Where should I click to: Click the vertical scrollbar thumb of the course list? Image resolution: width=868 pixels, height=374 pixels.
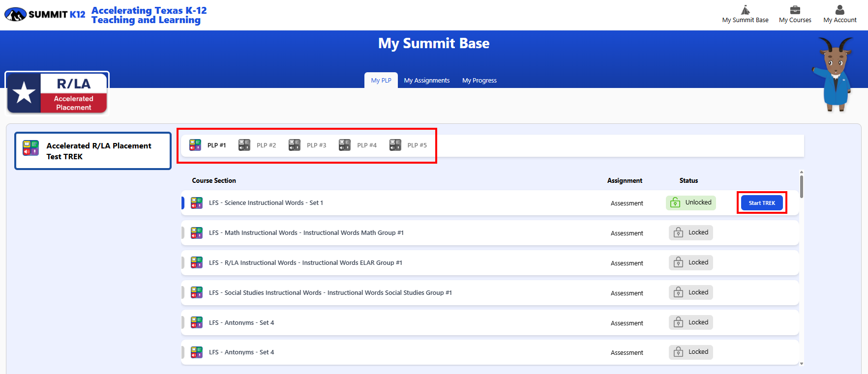coord(802,187)
